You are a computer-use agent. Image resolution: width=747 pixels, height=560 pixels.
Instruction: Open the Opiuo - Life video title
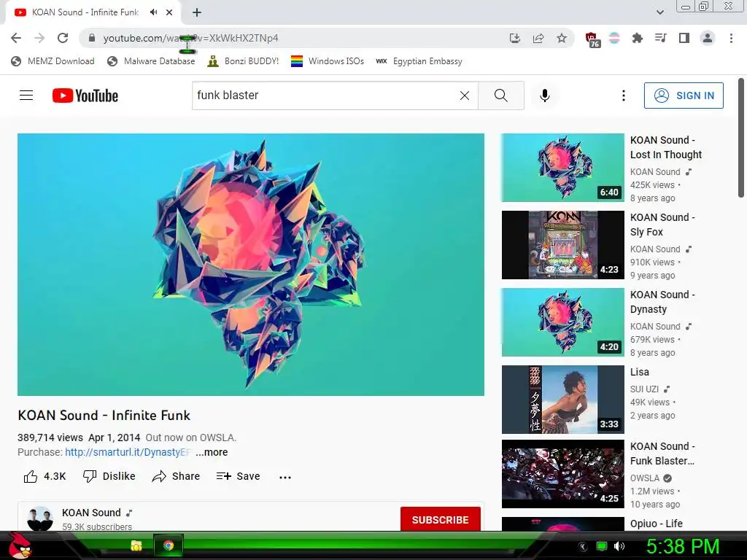(x=657, y=524)
